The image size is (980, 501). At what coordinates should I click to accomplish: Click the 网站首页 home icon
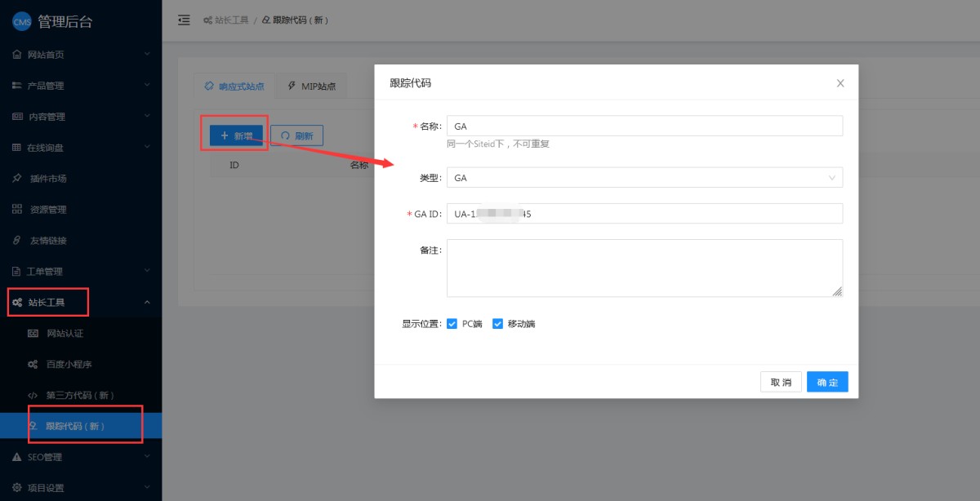[17, 55]
